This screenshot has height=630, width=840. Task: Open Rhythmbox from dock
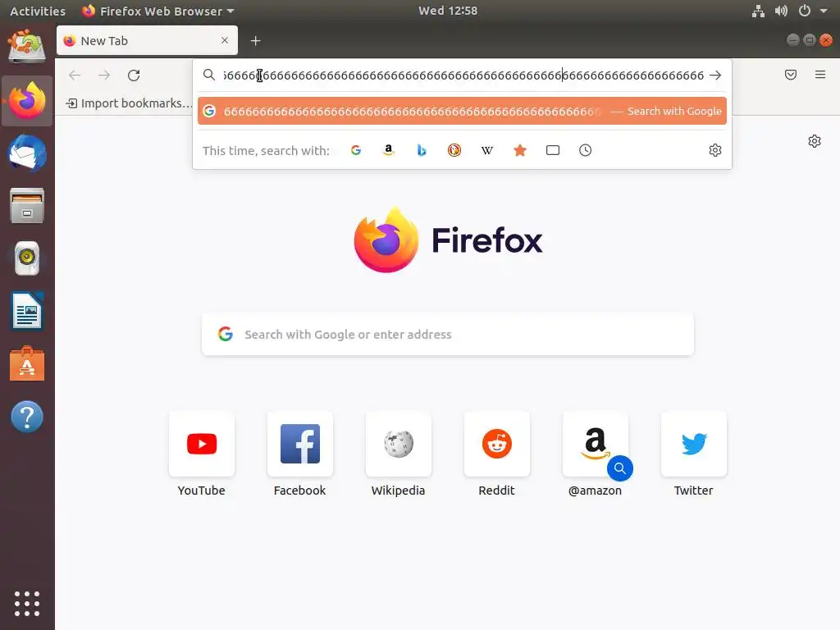click(27, 258)
